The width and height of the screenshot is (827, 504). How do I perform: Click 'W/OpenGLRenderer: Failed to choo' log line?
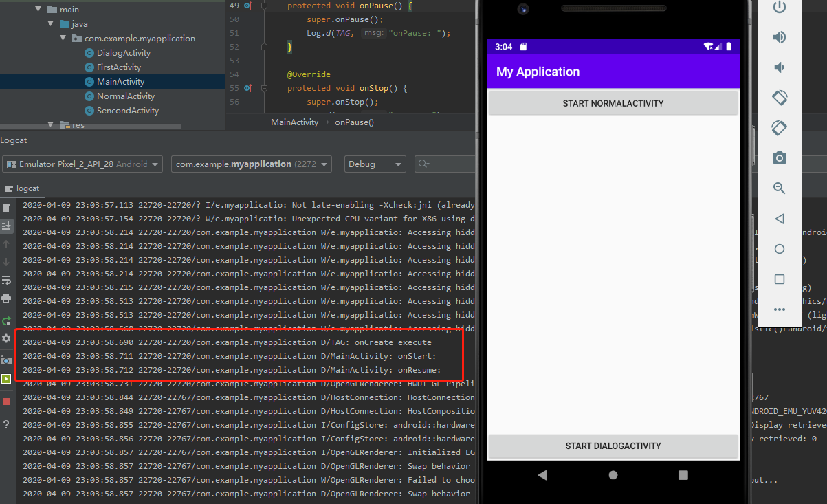coord(248,480)
